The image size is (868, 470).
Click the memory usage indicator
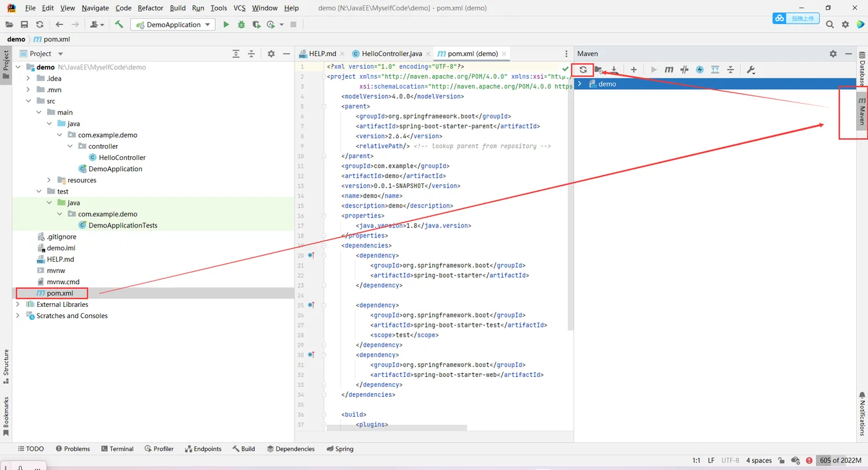click(x=840, y=461)
